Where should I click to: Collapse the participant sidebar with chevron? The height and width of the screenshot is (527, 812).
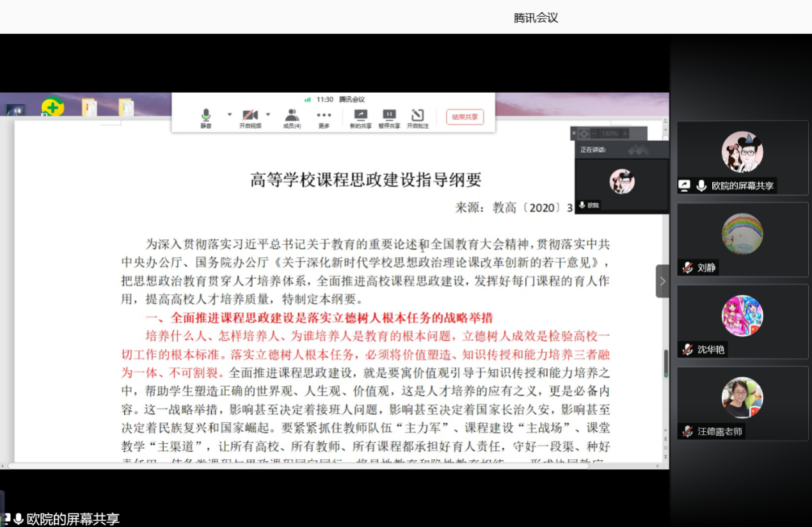(x=662, y=281)
